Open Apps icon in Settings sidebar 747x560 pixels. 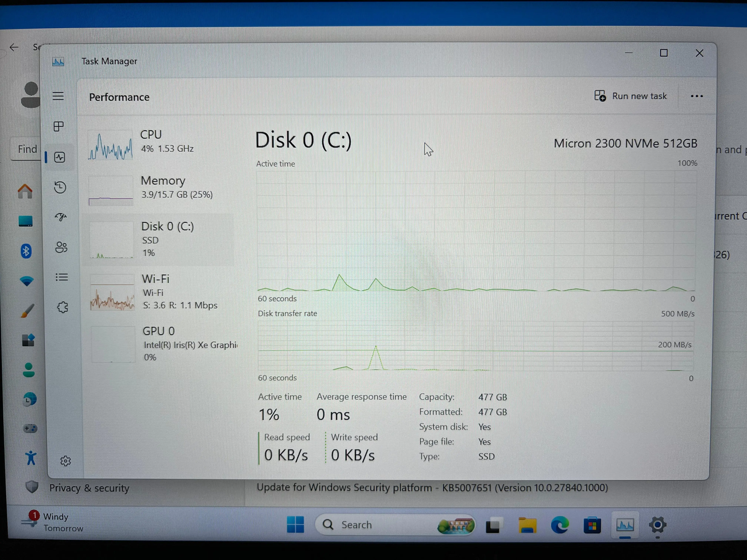click(28, 340)
